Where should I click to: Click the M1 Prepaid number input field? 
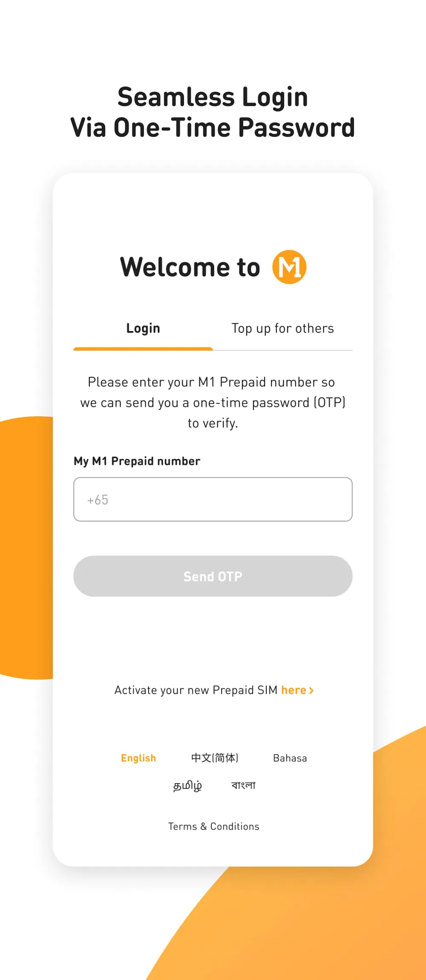tap(213, 499)
